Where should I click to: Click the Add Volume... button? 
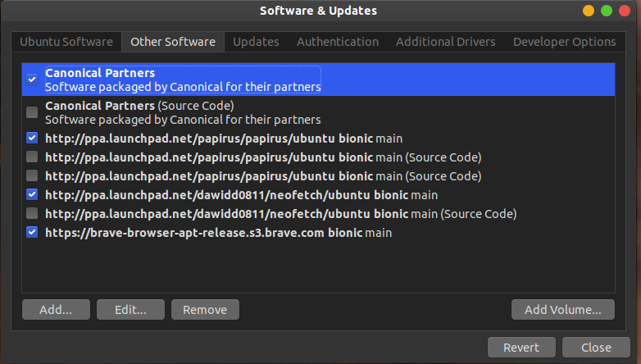click(563, 310)
